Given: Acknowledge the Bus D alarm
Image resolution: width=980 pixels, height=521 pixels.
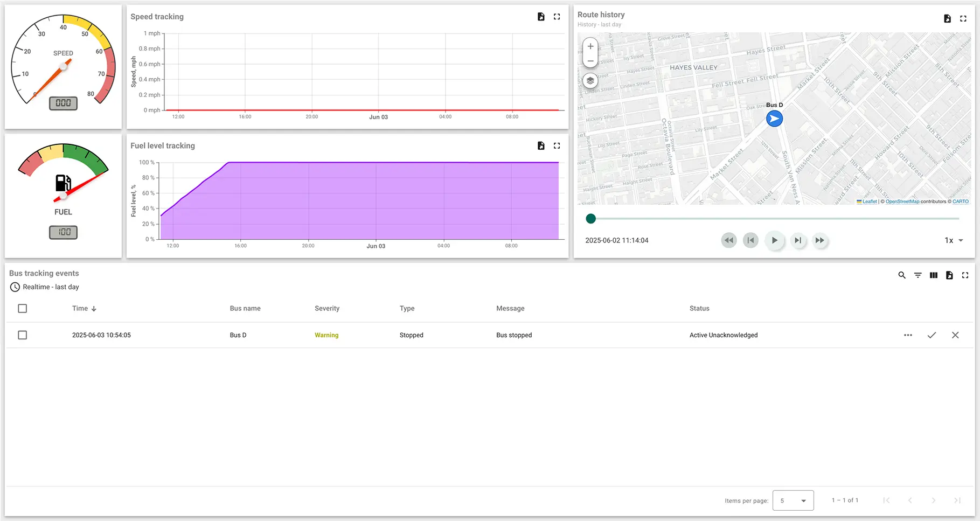Looking at the screenshot, I should point(932,335).
